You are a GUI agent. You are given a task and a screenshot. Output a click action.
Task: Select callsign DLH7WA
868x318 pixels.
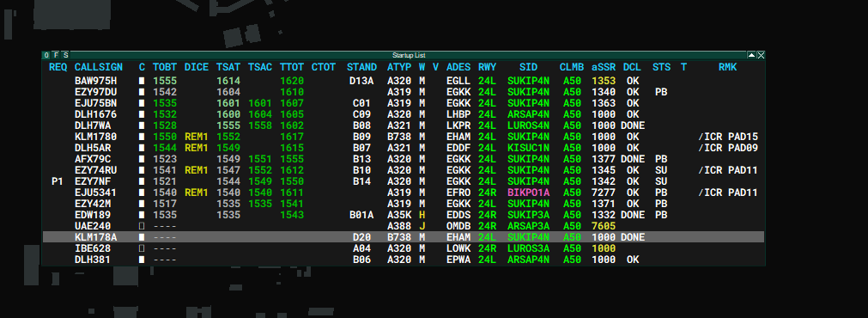tap(93, 125)
